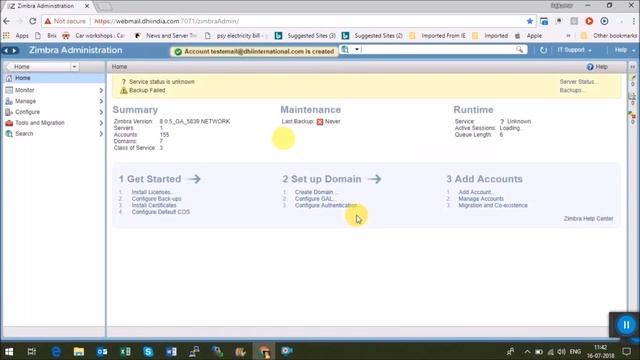
Task: Open the Windows notification center icon
Action: pyautogui.click(x=627, y=351)
